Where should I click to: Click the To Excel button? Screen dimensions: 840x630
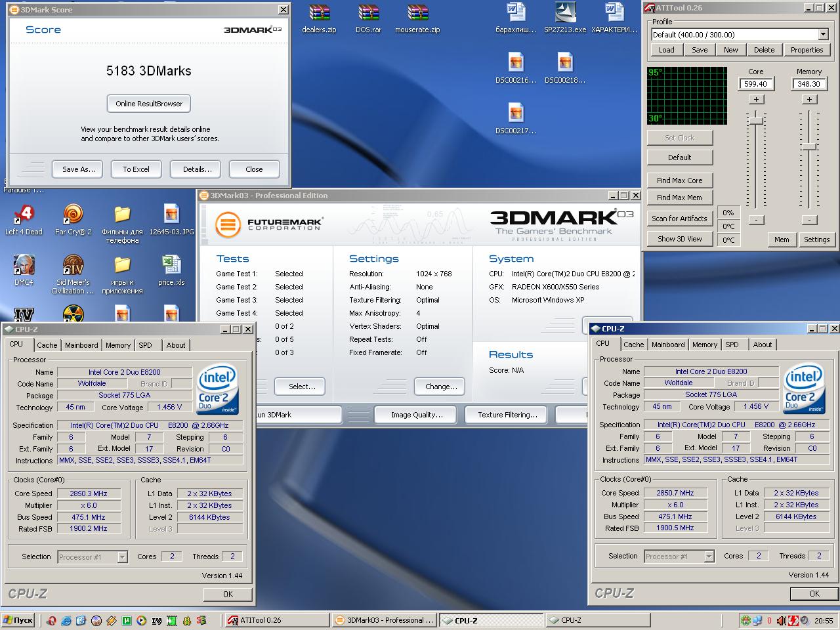click(136, 169)
